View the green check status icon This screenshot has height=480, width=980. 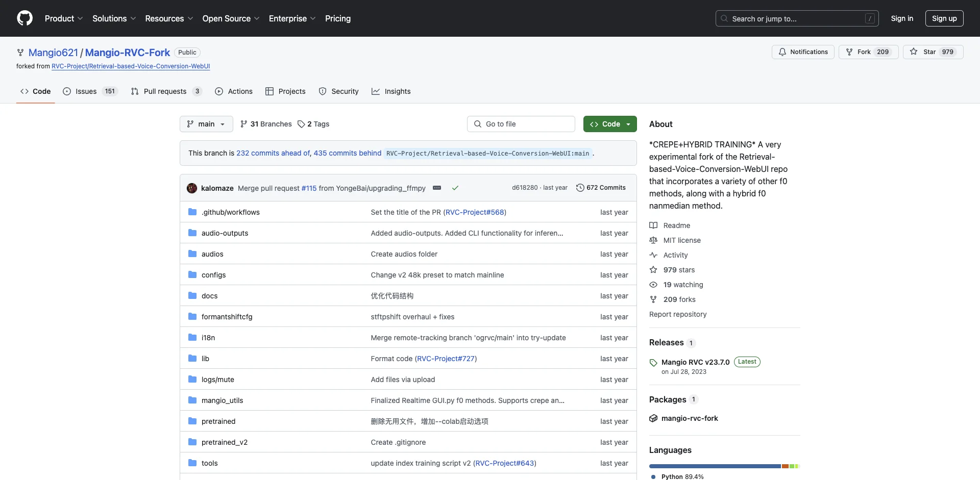coord(455,188)
